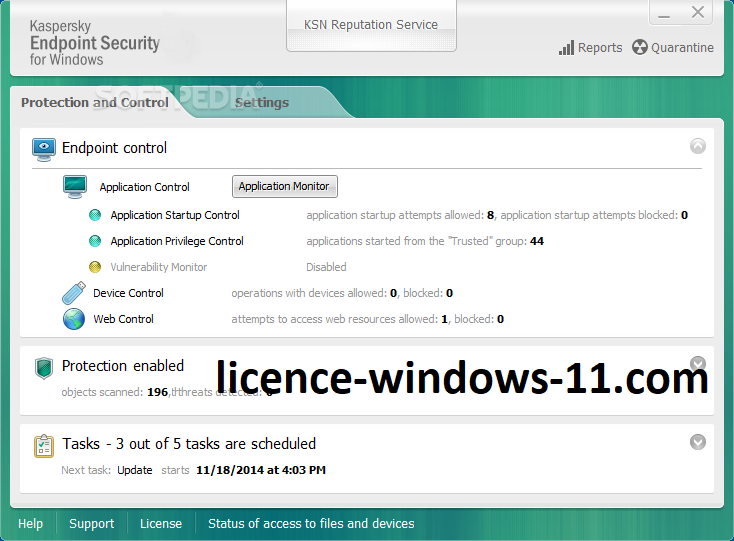Viewport: 734px width, 541px height.
Task: Click Status of access to files and devices
Action: point(311,524)
